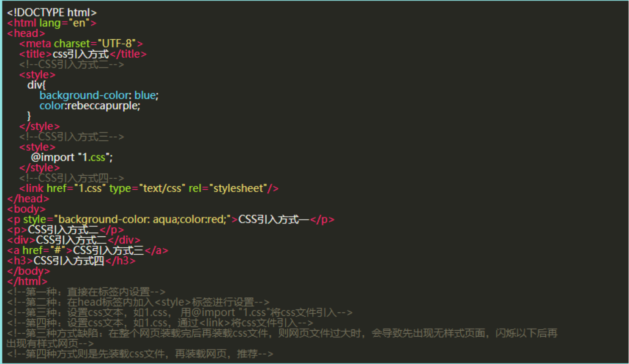Click the <div>CSS引入方式二</div> line
The image size is (629, 364).
tap(74, 240)
